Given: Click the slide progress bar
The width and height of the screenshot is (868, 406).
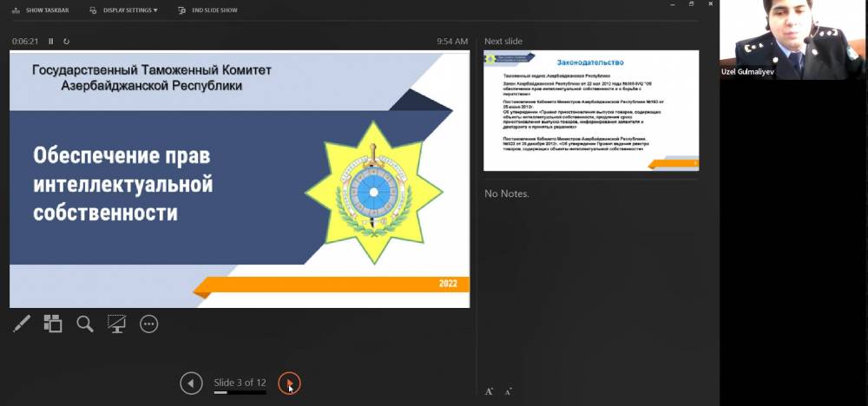Looking at the screenshot, I should pos(240,393).
